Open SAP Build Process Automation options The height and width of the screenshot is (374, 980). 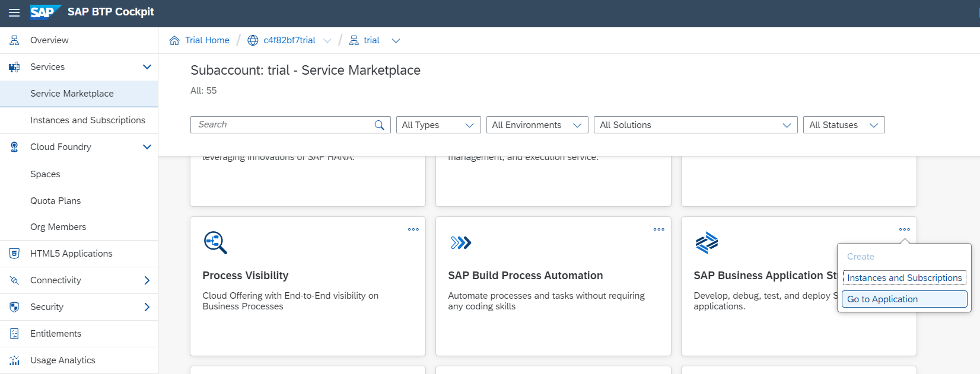659,229
